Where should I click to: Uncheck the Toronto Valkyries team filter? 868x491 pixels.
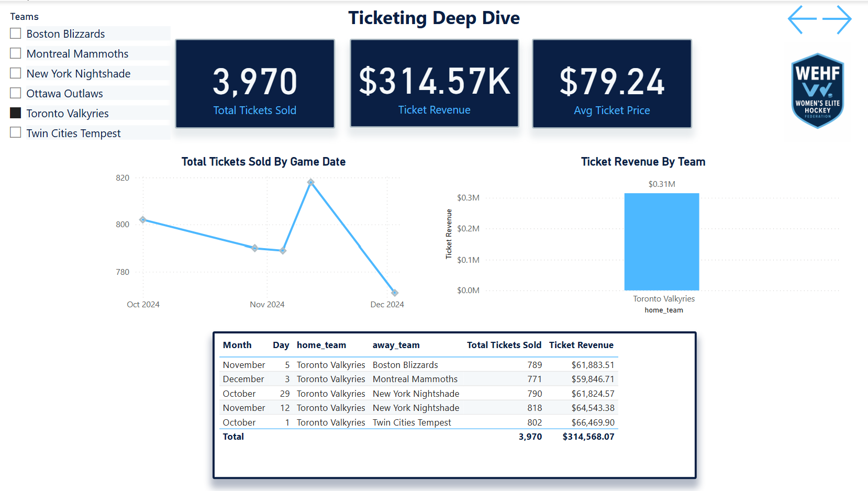coord(15,113)
